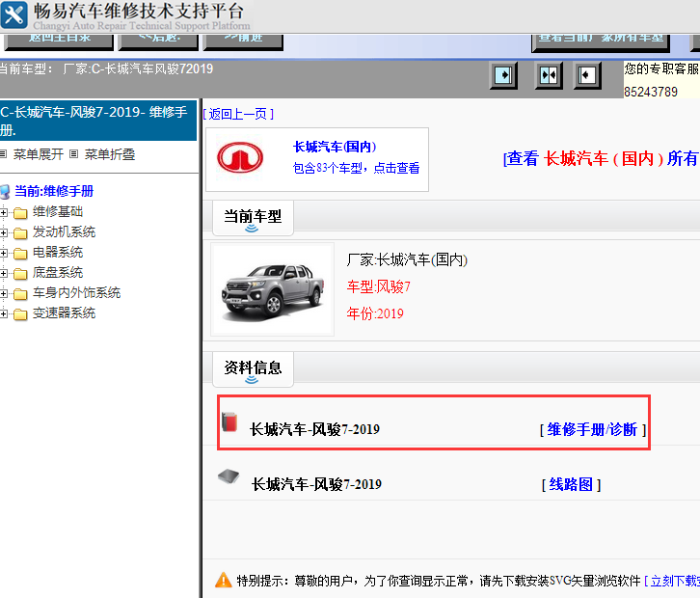Click the red book icon beside 长城汽车-风骏7-2019

[x=229, y=421]
